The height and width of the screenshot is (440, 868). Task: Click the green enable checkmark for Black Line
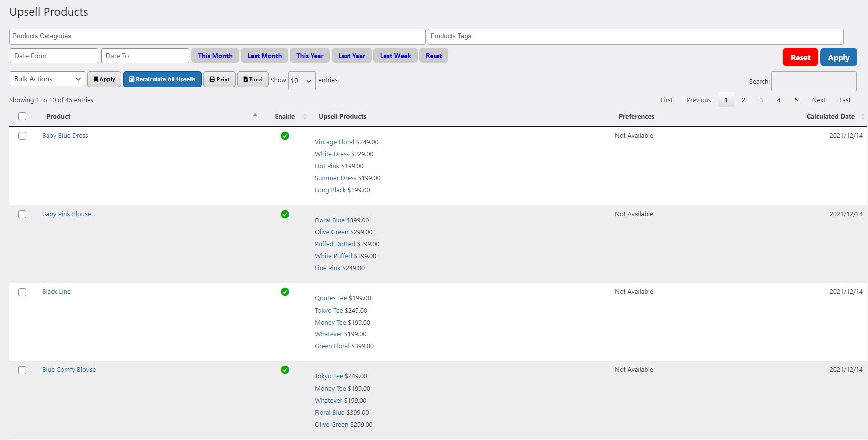285,292
